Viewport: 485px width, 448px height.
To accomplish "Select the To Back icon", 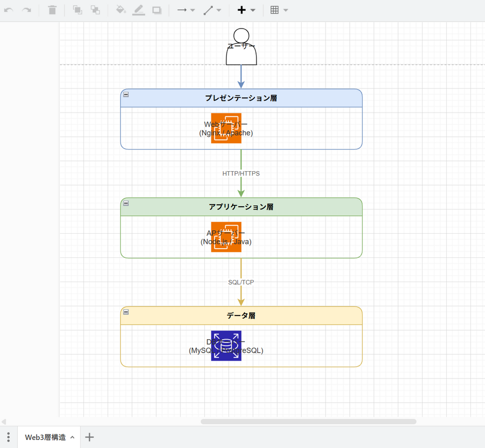I will coord(95,10).
